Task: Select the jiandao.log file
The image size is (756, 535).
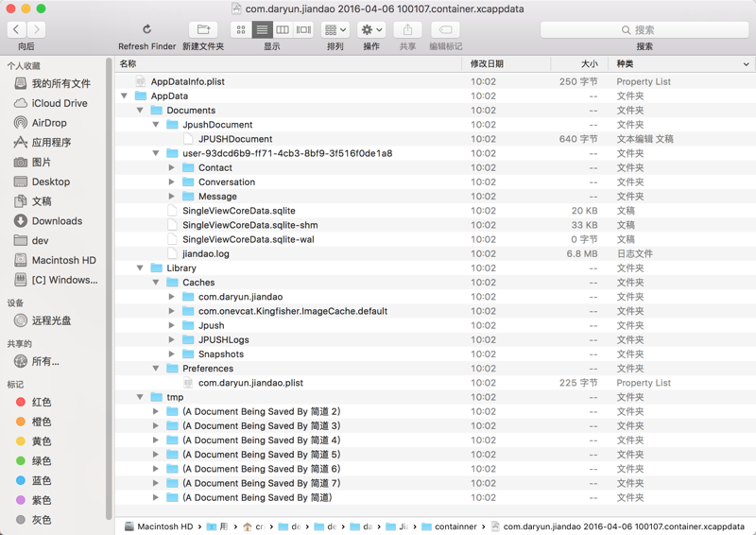Action: [435, 253]
